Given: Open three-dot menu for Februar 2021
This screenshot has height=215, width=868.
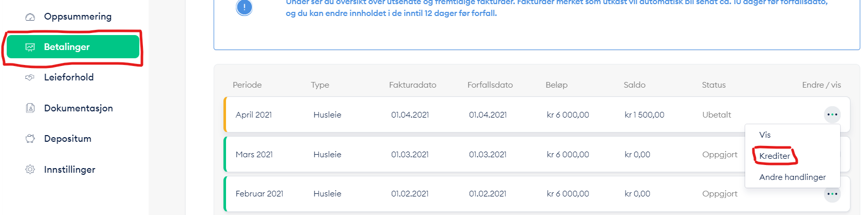Looking at the screenshot, I should 832,194.
